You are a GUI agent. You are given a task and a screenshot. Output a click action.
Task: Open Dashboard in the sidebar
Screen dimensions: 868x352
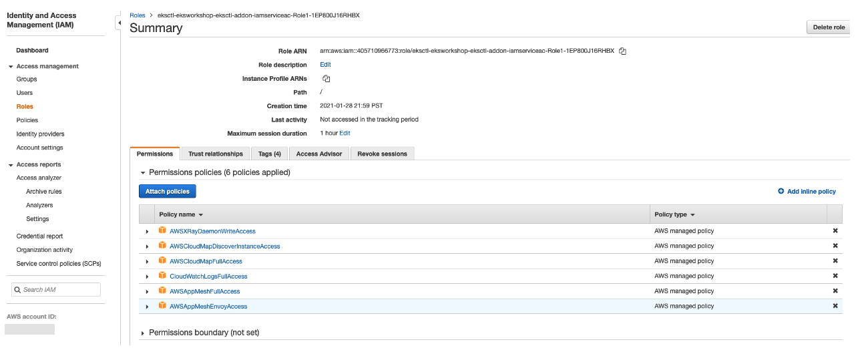(32, 50)
